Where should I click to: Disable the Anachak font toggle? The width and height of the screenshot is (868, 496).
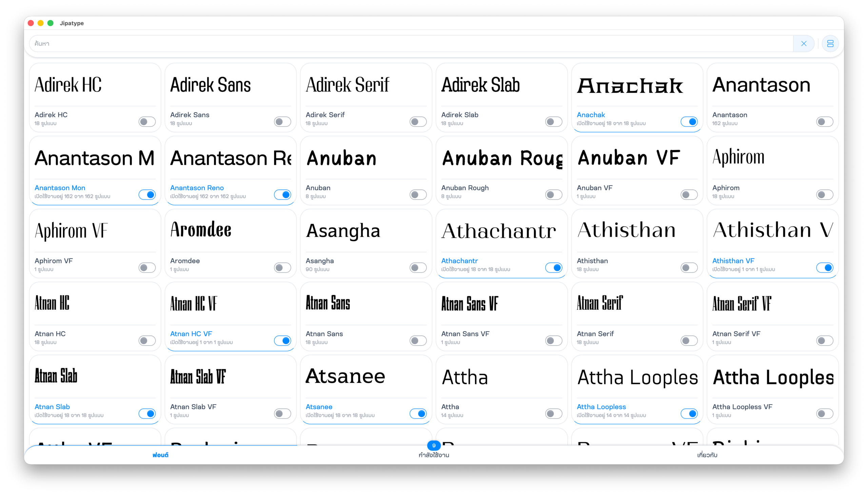coord(689,122)
